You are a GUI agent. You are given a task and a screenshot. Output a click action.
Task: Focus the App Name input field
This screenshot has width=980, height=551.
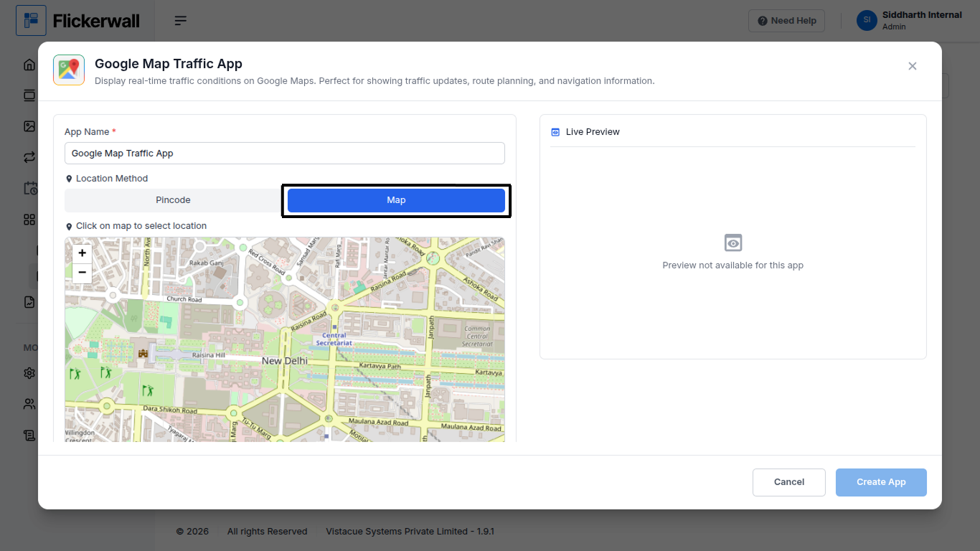tap(285, 154)
